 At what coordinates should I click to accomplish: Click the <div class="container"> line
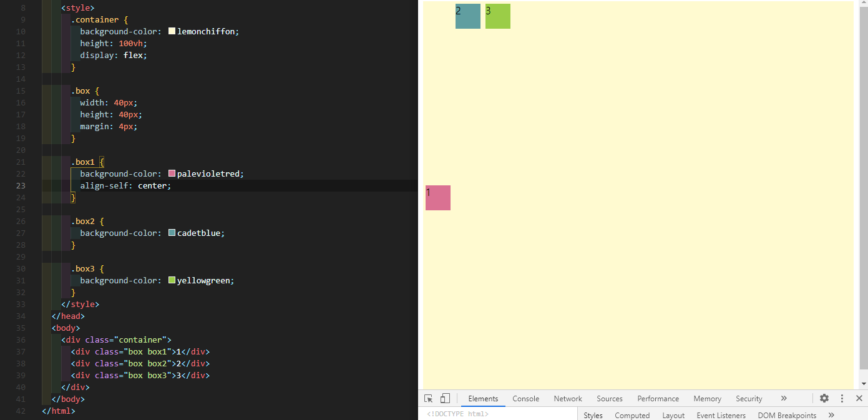tap(116, 340)
